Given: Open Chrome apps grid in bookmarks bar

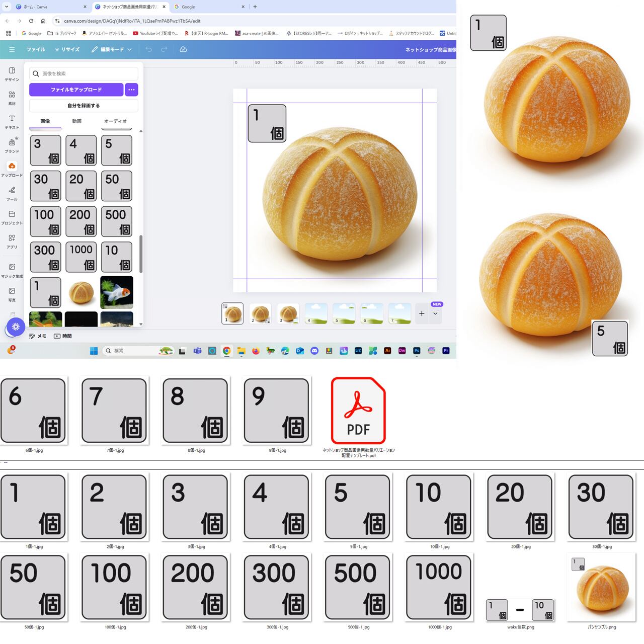Looking at the screenshot, I should [8, 33].
